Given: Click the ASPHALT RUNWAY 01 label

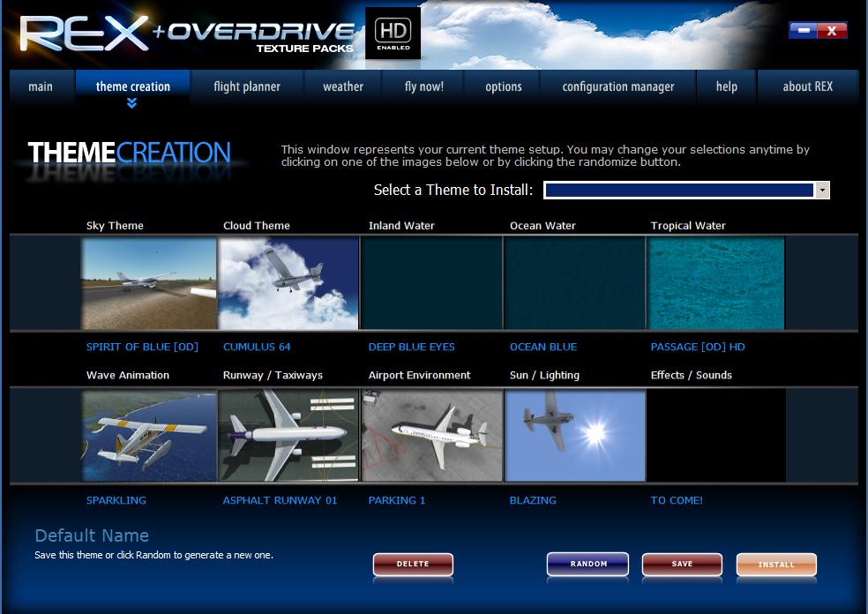Looking at the screenshot, I should [281, 500].
